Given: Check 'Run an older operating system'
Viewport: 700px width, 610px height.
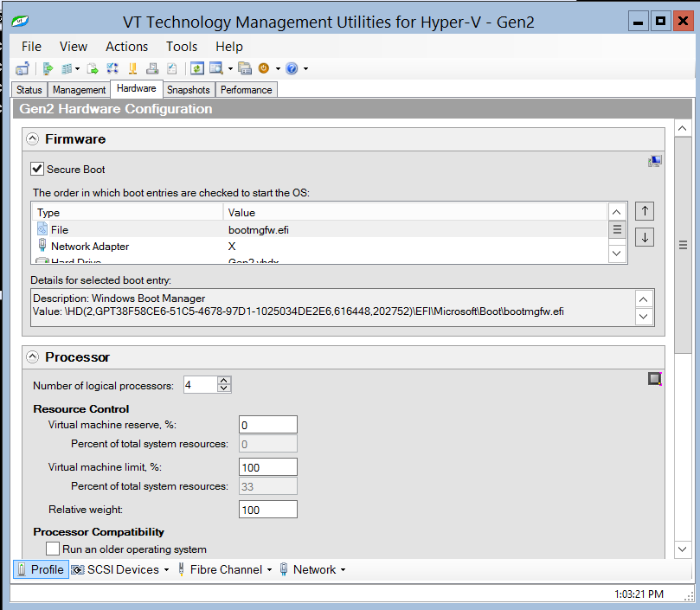Looking at the screenshot, I should (x=53, y=548).
